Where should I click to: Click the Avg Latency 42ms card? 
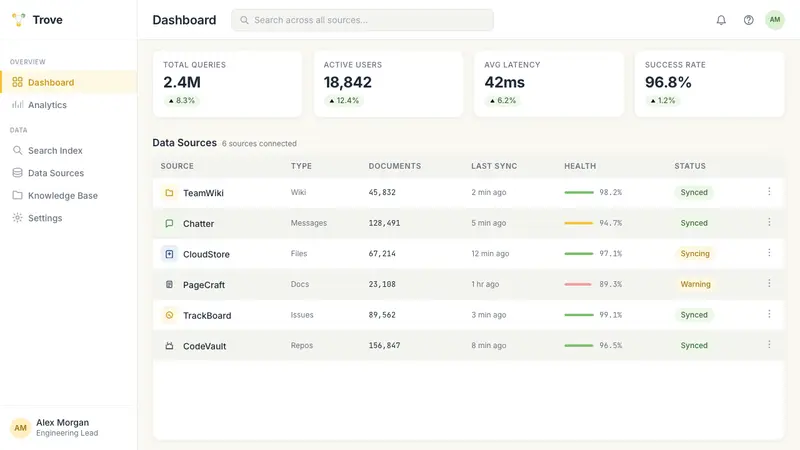(x=549, y=84)
